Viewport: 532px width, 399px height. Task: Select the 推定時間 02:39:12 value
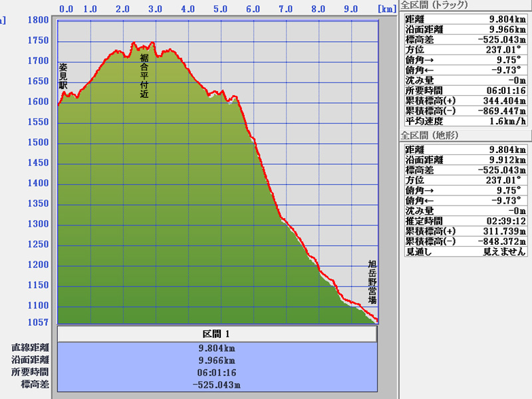click(x=504, y=220)
